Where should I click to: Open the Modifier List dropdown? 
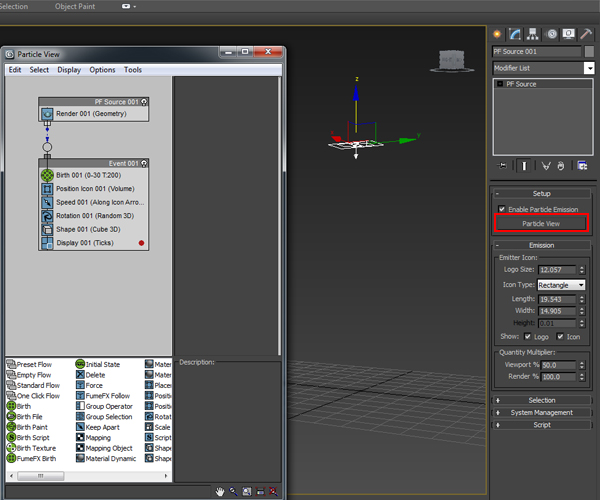589,68
